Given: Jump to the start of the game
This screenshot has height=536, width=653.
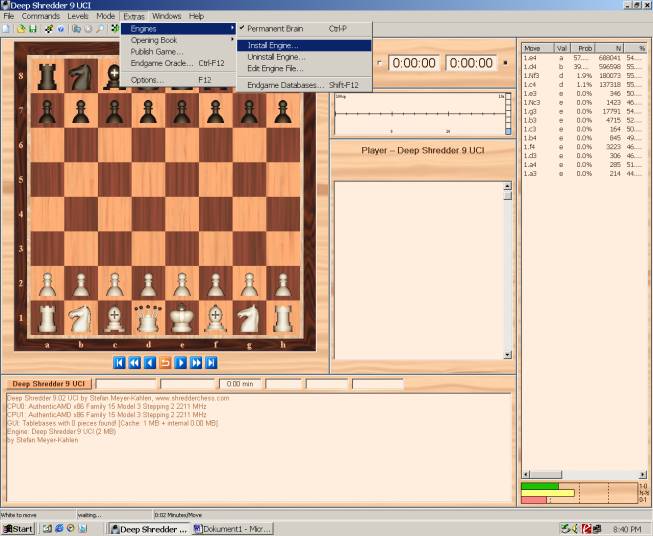Looking at the screenshot, I should pos(119,363).
